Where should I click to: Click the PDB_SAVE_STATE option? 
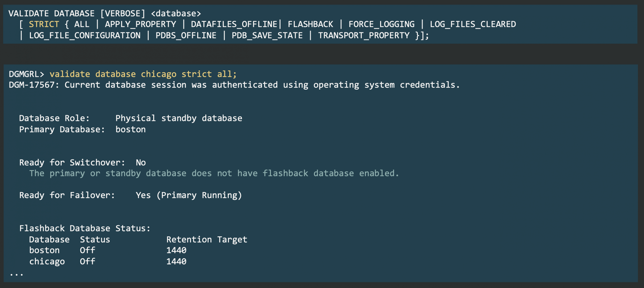(x=267, y=35)
